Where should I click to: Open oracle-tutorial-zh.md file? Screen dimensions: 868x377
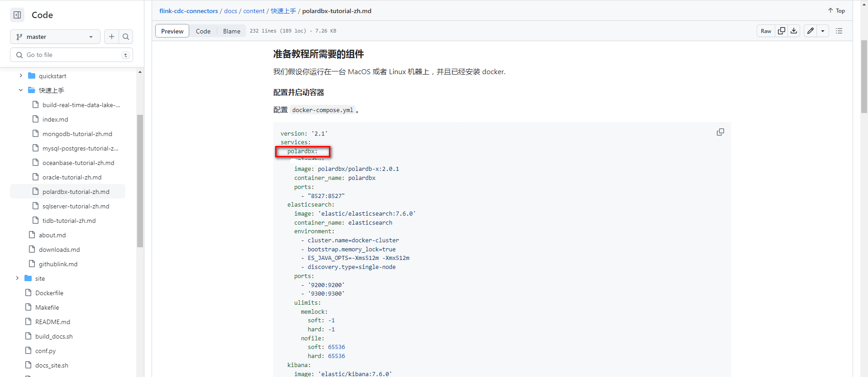(72, 177)
